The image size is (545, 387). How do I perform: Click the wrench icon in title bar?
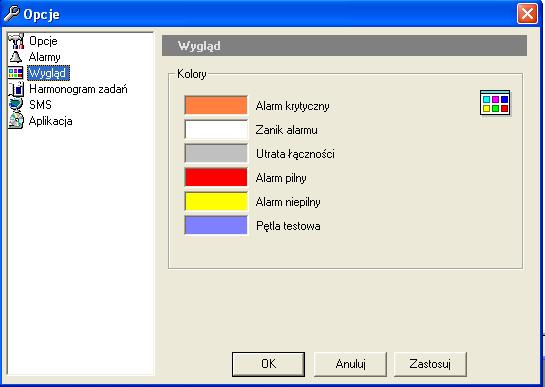pos(12,14)
